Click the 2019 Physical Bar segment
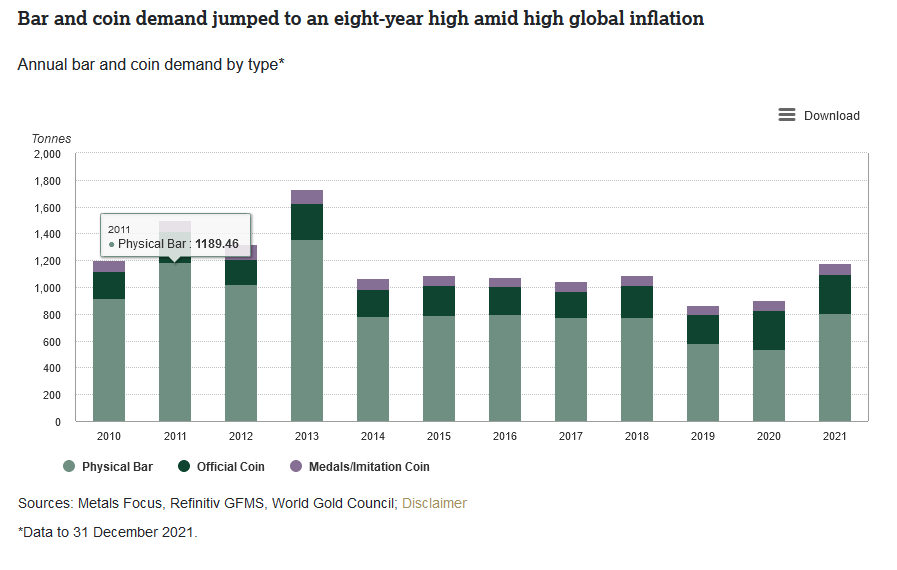Screen dimensions: 897x570 pos(703,382)
